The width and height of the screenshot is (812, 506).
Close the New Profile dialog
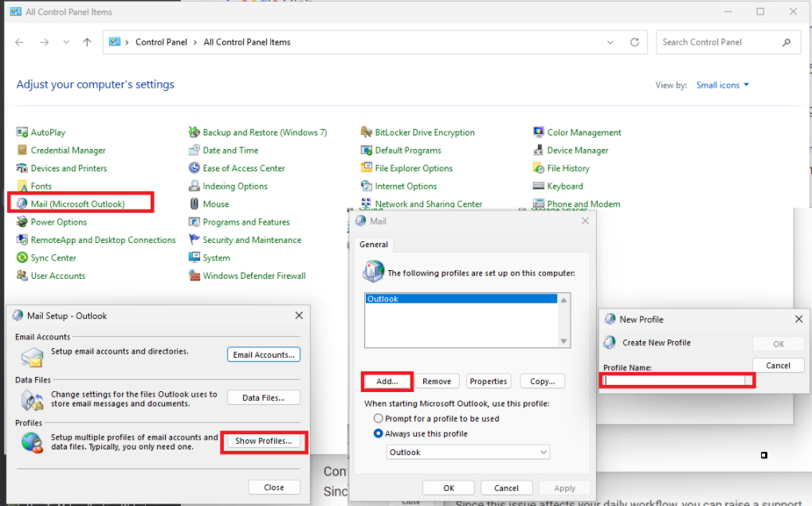point(798,319)
